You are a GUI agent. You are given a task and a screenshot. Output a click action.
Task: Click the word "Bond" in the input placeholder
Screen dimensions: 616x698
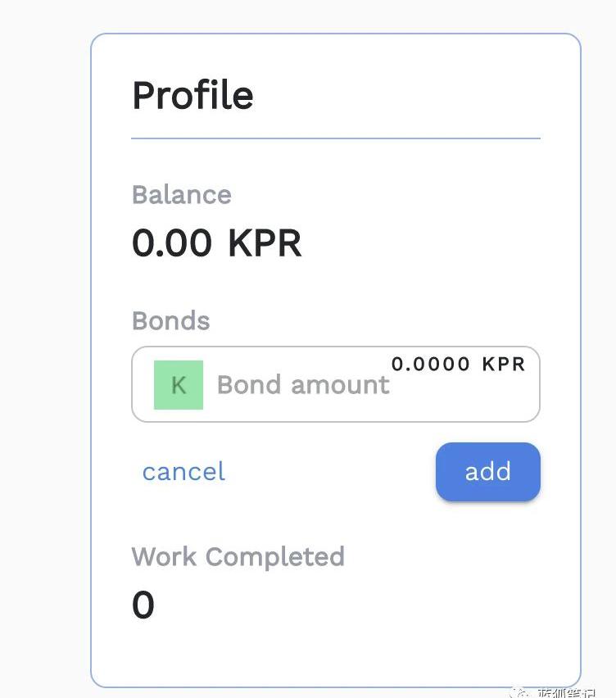250,385
